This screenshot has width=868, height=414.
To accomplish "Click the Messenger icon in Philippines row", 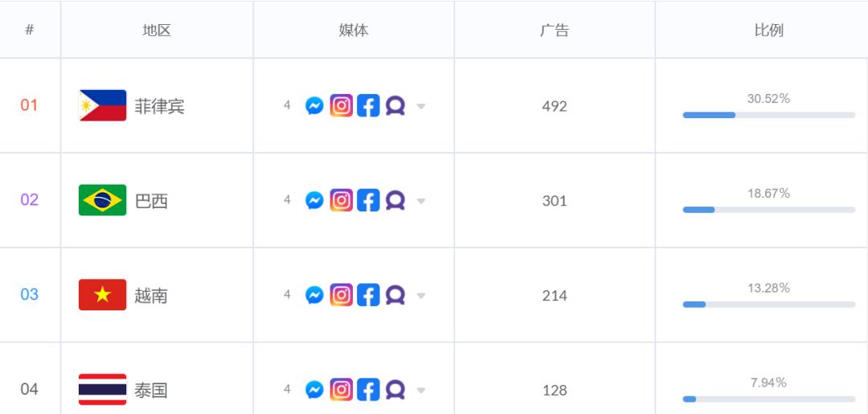I will (x=314, y=106).
